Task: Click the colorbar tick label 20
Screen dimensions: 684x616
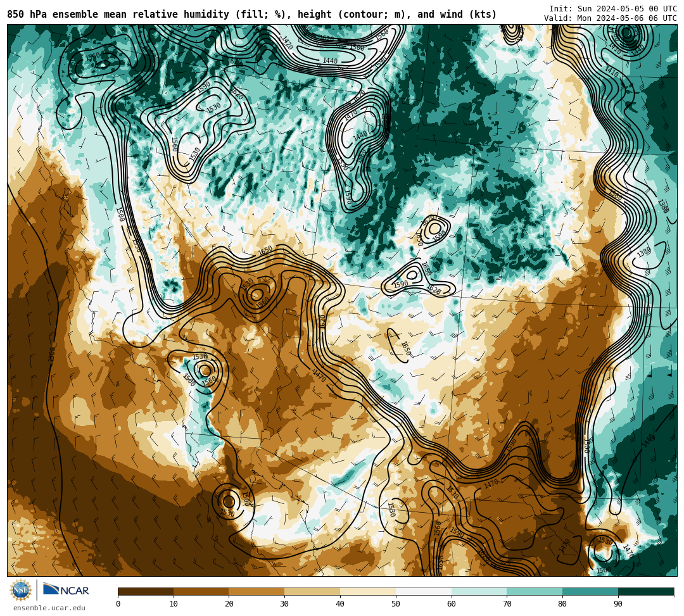Action: click(229, 604)
